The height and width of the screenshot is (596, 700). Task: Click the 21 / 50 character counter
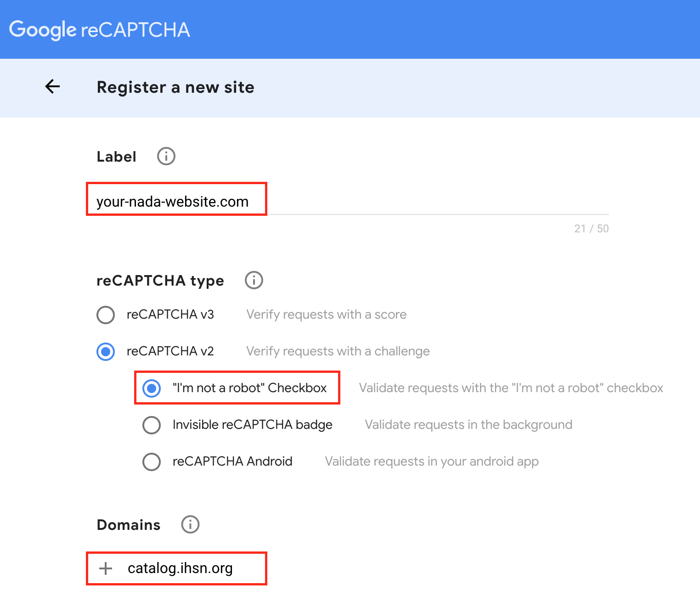click(x=591, y=229)
